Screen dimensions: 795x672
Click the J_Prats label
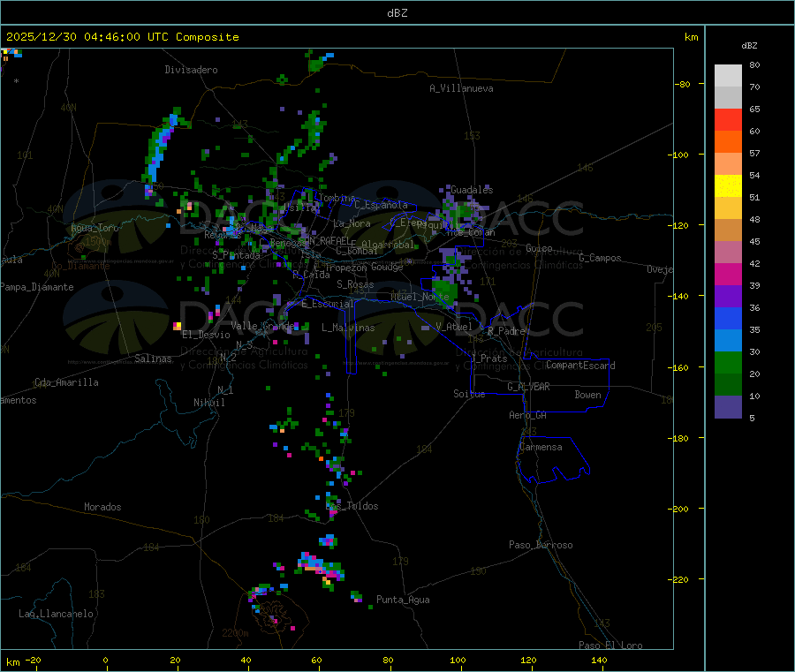[489, 359]
